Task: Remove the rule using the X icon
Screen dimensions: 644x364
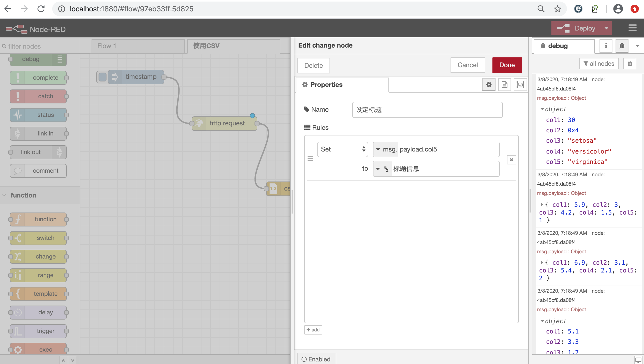Action: [x=511, y=160]
